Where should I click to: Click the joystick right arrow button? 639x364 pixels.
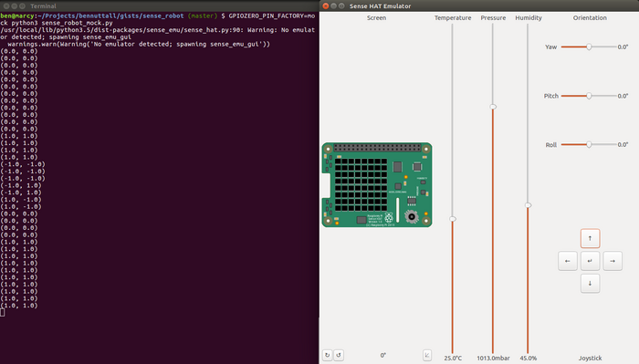point(613,261)
